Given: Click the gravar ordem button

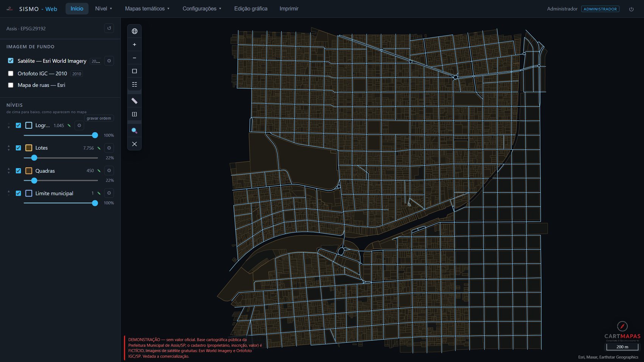Looking at the screenshot, I should click(99, 118).
